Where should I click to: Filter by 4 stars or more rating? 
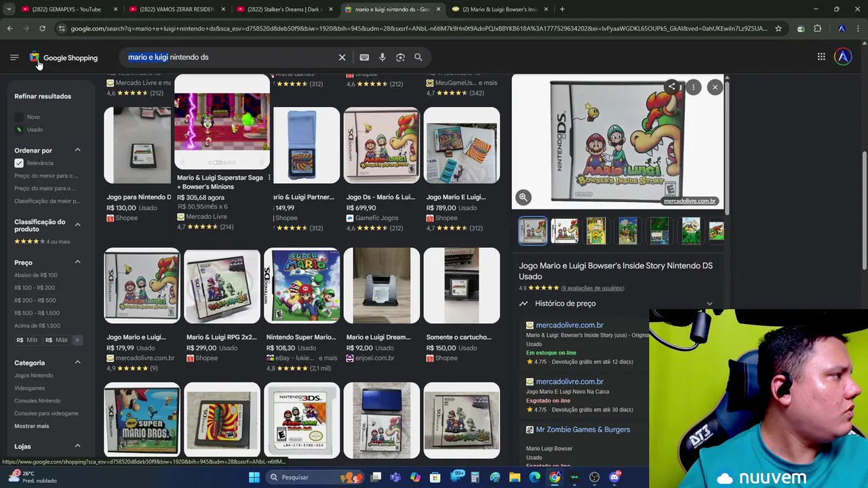(42, 241)
